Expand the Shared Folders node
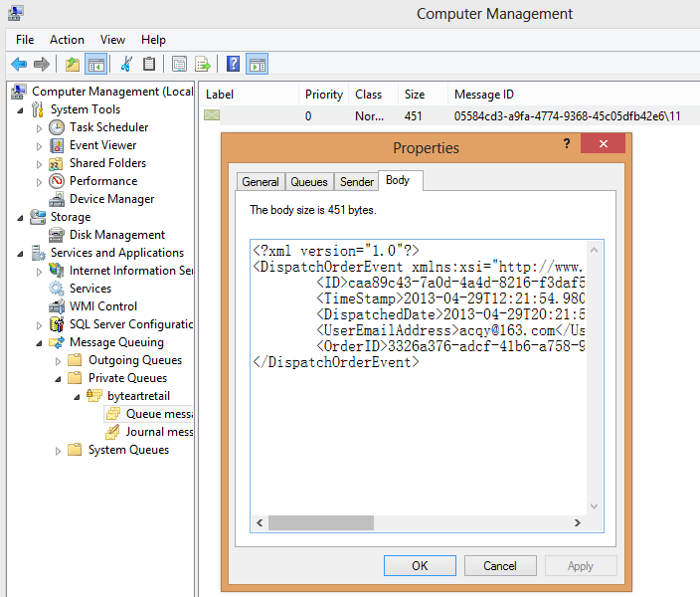This screenshot has height=597, width=700. click(x=39, y=164)
